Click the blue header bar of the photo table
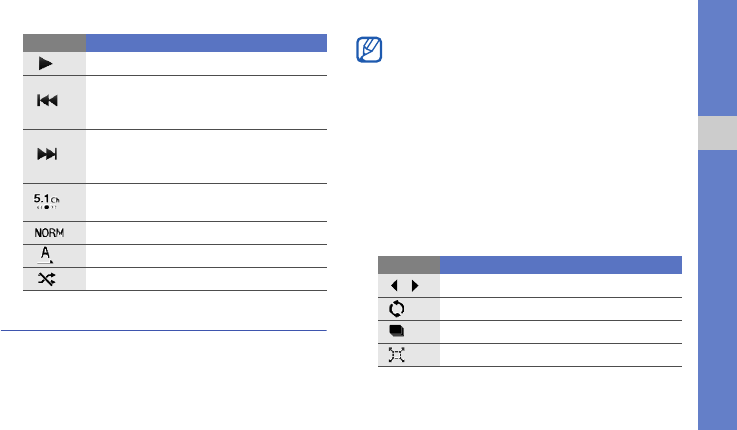This screenshot has height=430, width=737. 560,265
